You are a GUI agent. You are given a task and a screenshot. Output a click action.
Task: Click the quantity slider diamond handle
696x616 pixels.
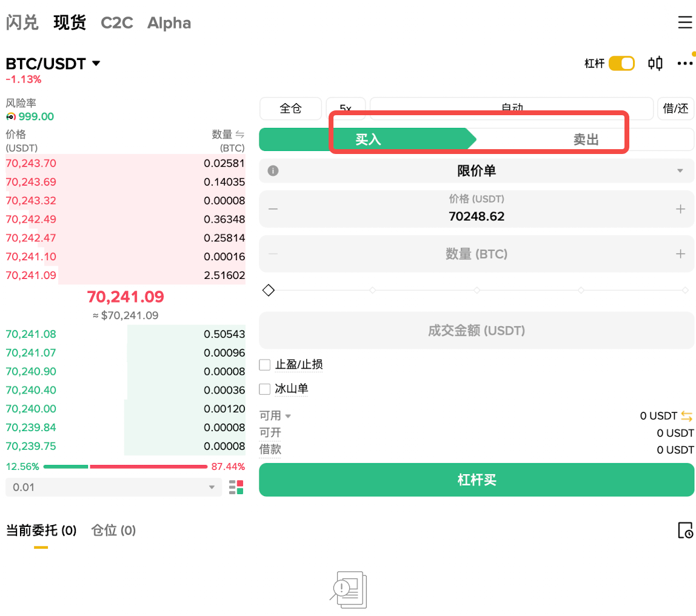269,290
